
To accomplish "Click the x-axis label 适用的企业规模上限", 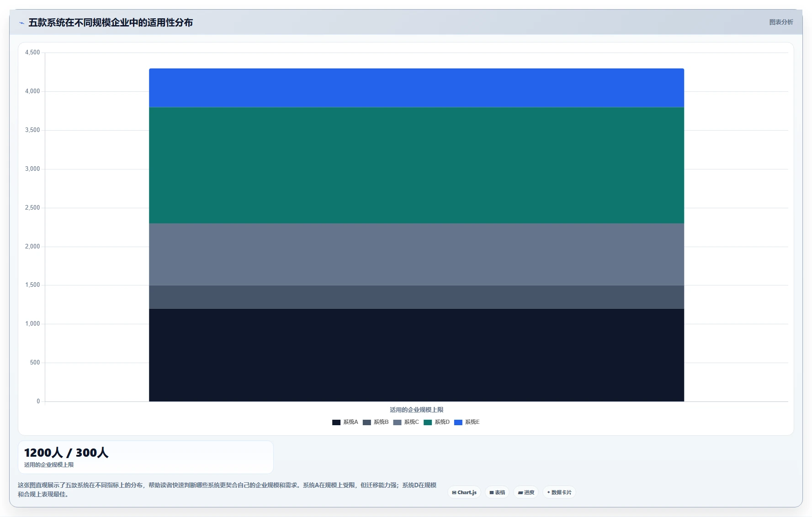I will [416, 410].
